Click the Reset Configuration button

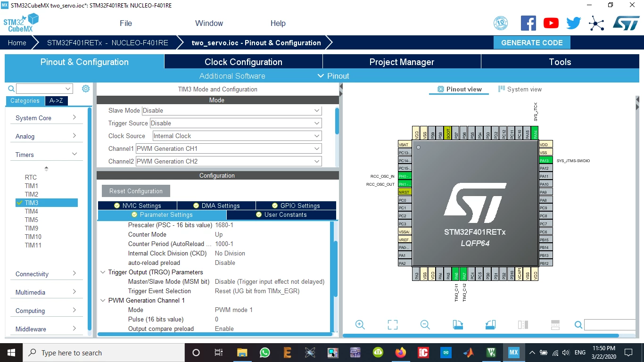click(x=136, y=191)
